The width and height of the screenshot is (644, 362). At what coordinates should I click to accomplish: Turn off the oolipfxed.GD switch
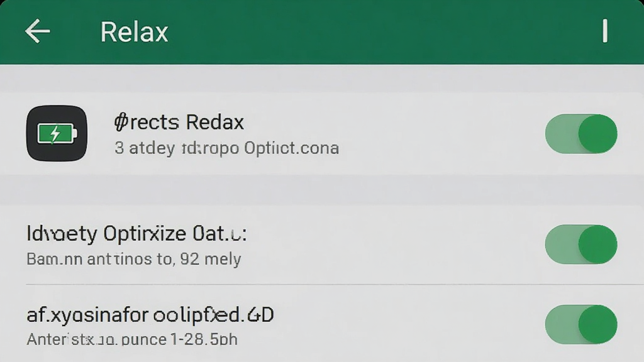(580, 324)
